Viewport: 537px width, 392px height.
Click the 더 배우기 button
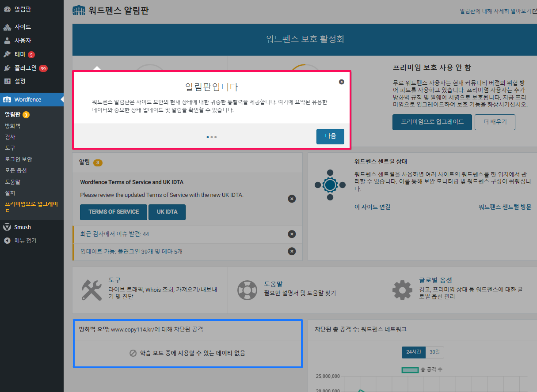(x=495, y=122)
